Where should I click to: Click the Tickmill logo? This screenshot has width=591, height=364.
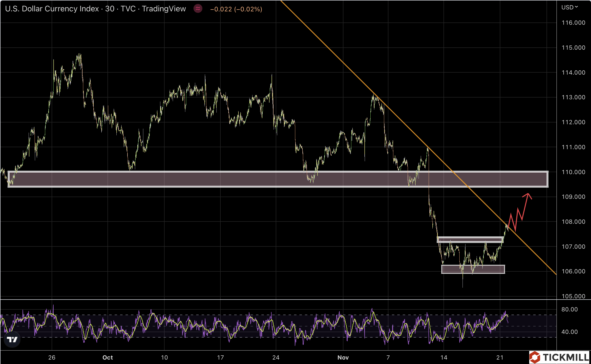[560, 357]
